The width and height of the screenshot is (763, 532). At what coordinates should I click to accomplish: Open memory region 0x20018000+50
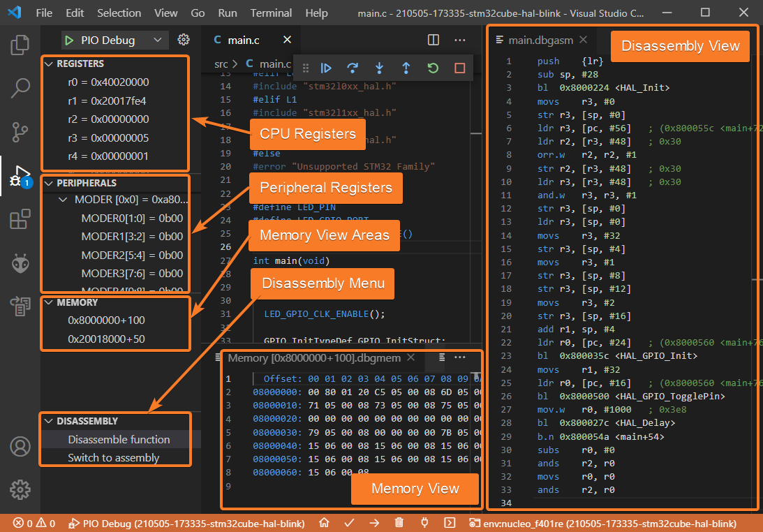point(107,339)
